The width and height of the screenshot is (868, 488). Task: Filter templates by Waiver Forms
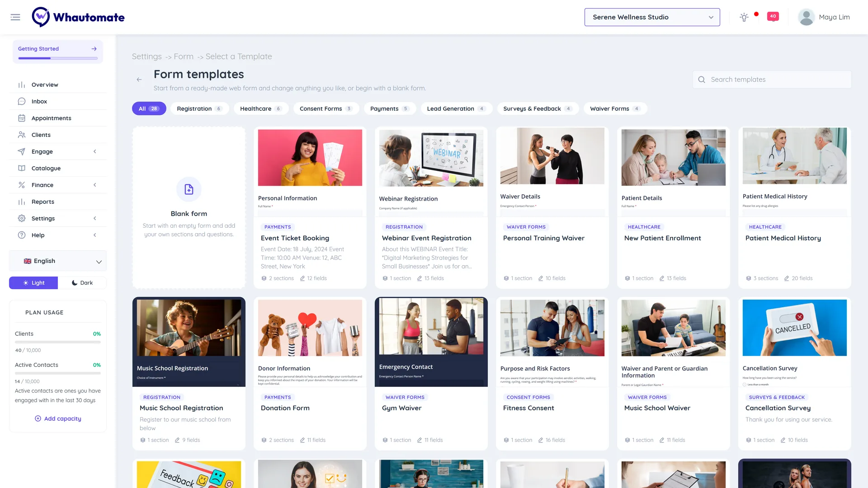tap(615, 108)
